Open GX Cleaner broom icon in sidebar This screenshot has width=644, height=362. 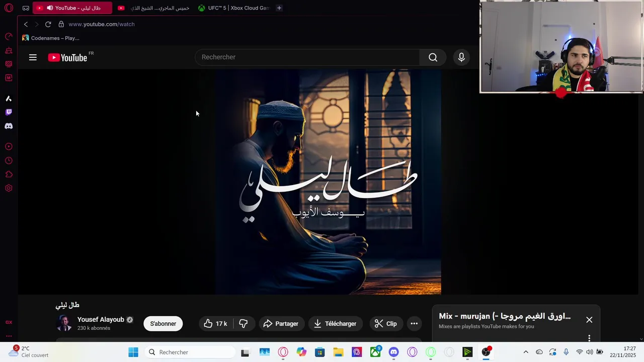click(9, 50)
